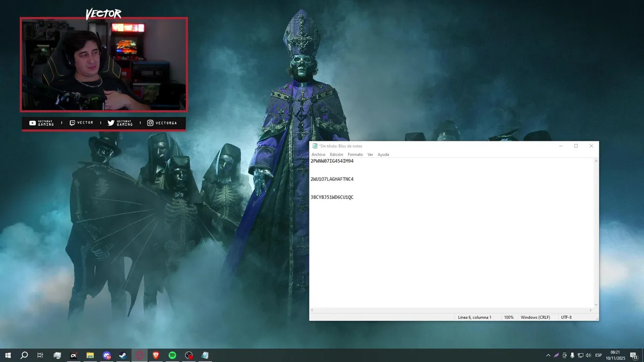Click the horizontal scrollbar right arrow
The image size is (644, 362).
591,310
